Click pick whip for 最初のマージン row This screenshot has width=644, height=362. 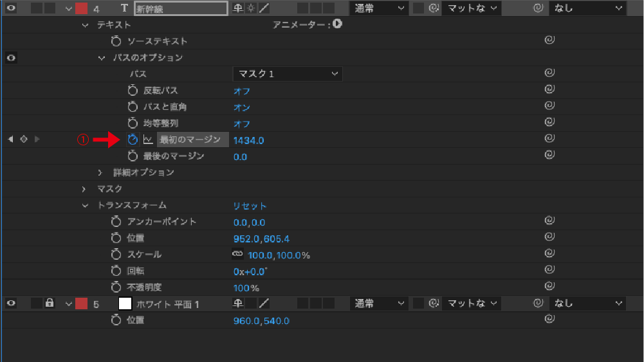click(549, 138)
